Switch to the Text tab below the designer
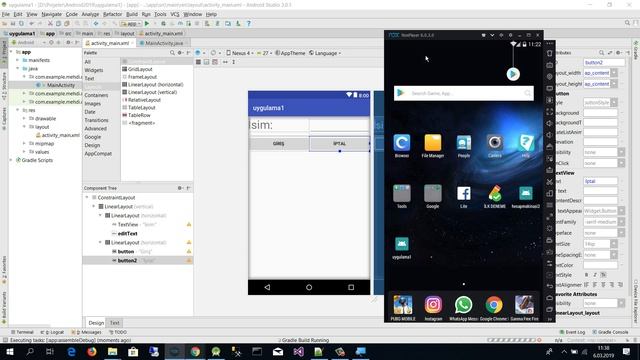640x360 pixels. pos(115,323)
